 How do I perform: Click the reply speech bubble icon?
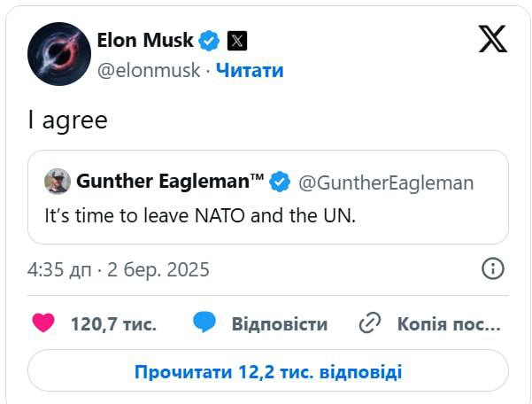(x=204, y=323)
